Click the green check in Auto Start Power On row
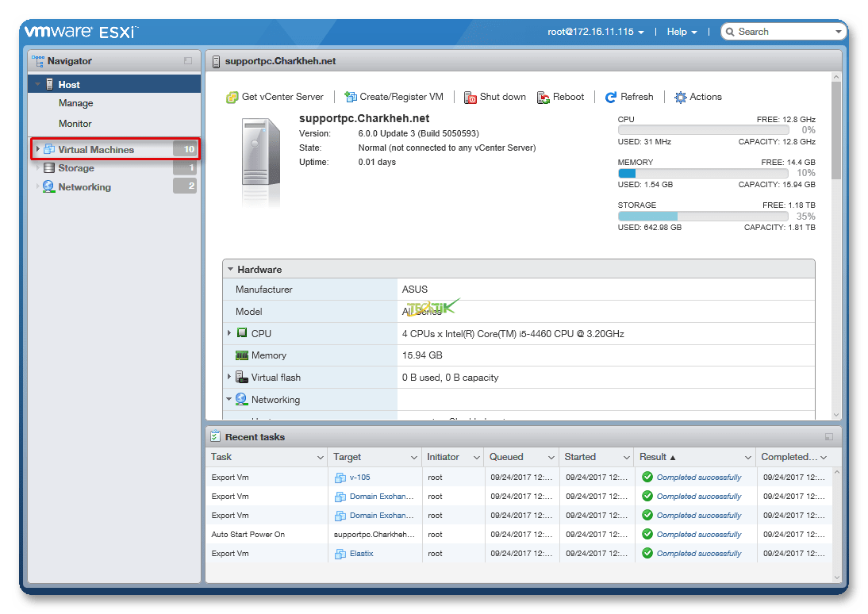The image size is (868, 614). (x=647, y=534)
